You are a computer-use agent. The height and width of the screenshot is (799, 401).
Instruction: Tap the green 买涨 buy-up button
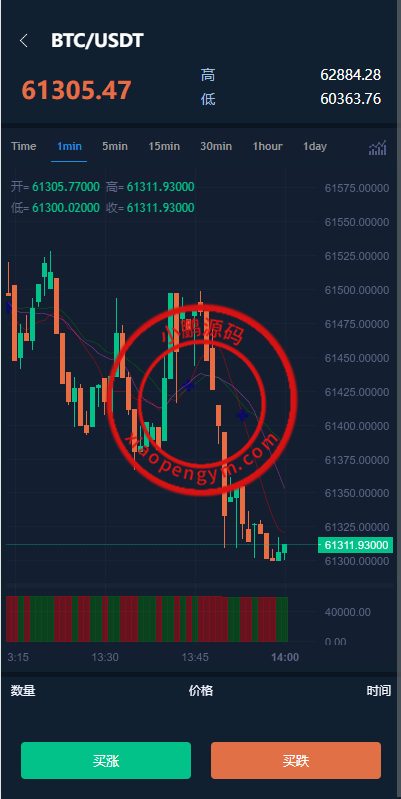(x=106, y=760)
